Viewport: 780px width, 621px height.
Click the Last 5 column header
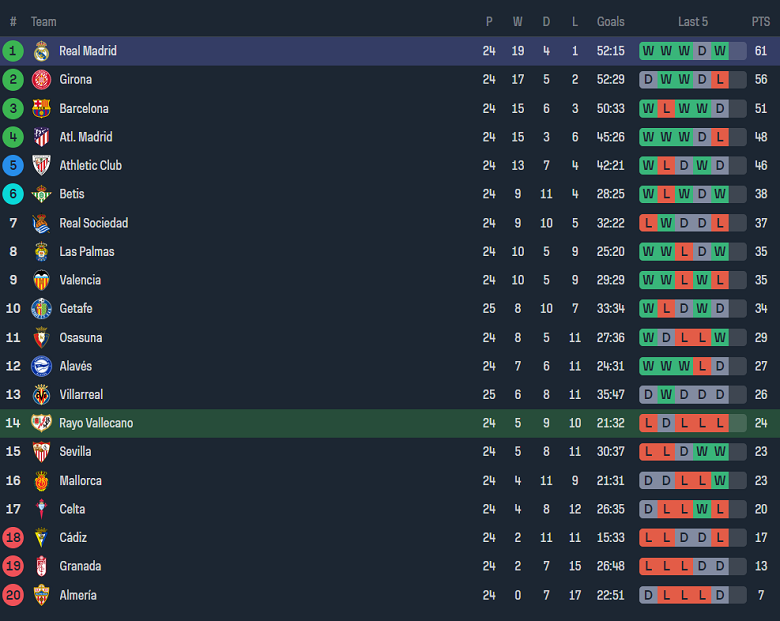(692, 21)
